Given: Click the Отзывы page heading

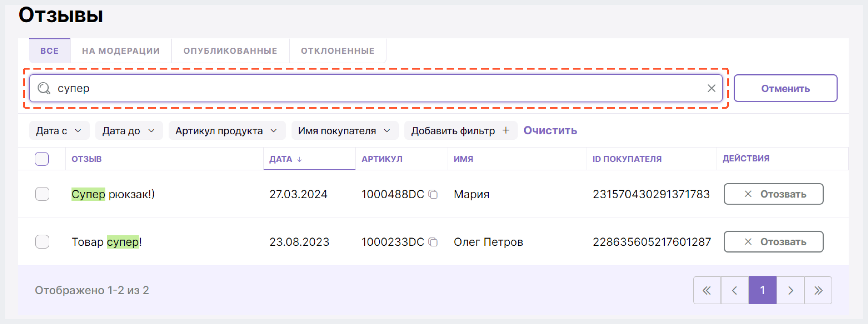Looking at the screenshot, I should pos(61,15).
